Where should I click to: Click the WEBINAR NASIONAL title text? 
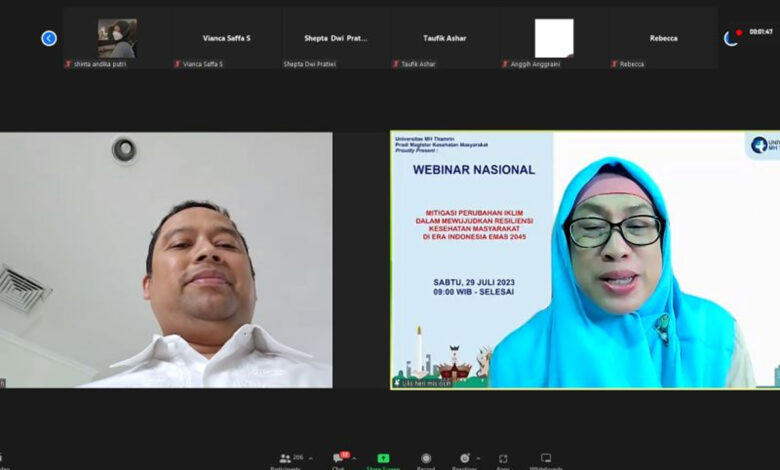pyautogui.click(x=474, y=170)
